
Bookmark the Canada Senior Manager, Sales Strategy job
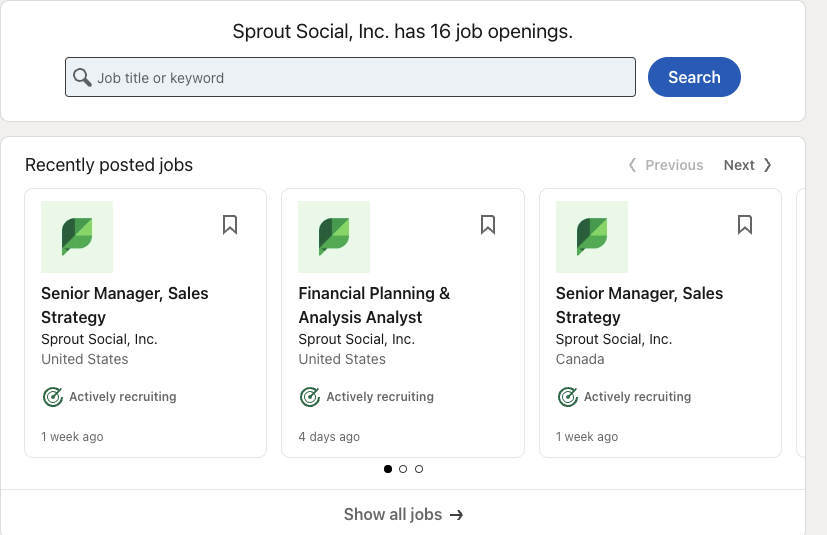click(x=745, y=225)
